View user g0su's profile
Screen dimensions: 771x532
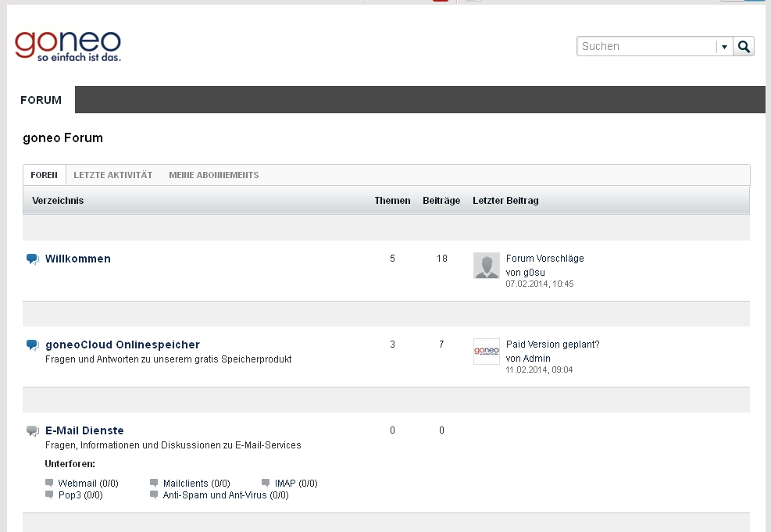(533, 273)
